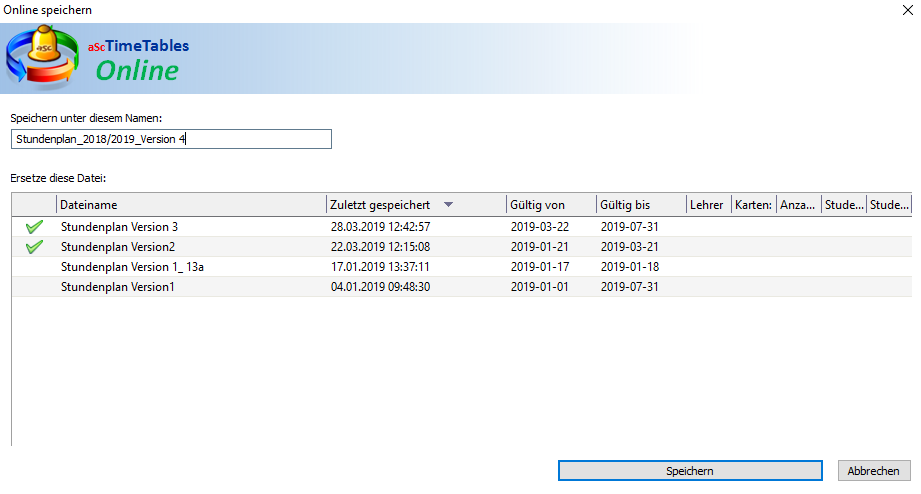Click green checkmark beside Stundenplan Version2
The image size is (921, 494).
coord(35,247)
